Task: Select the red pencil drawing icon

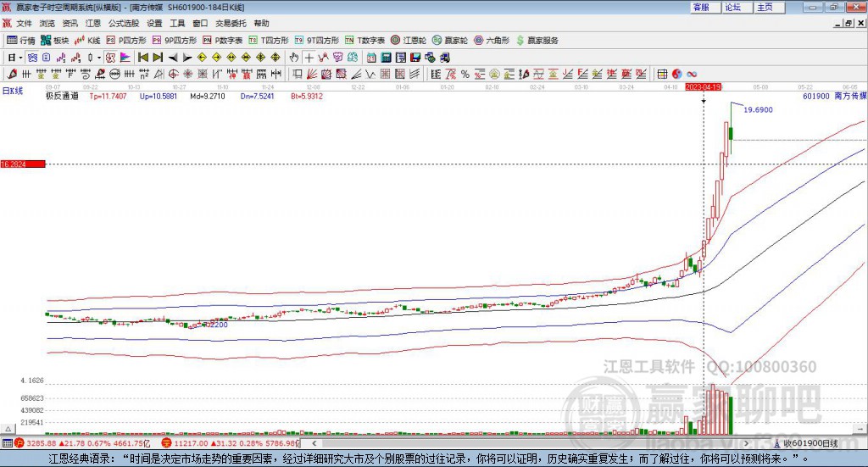Action: tap(12, 74)
